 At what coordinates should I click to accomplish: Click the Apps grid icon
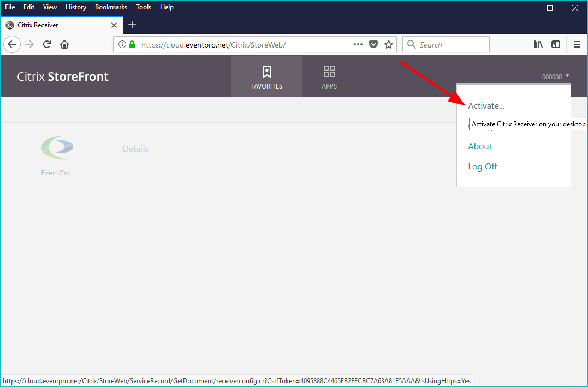[x=329, y=71]
